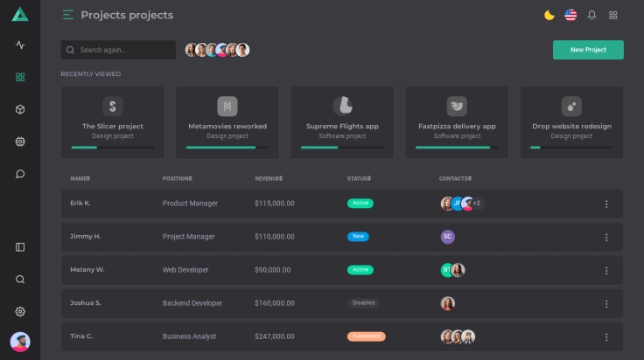Click the notification bell icon

[x=591, y=15]
